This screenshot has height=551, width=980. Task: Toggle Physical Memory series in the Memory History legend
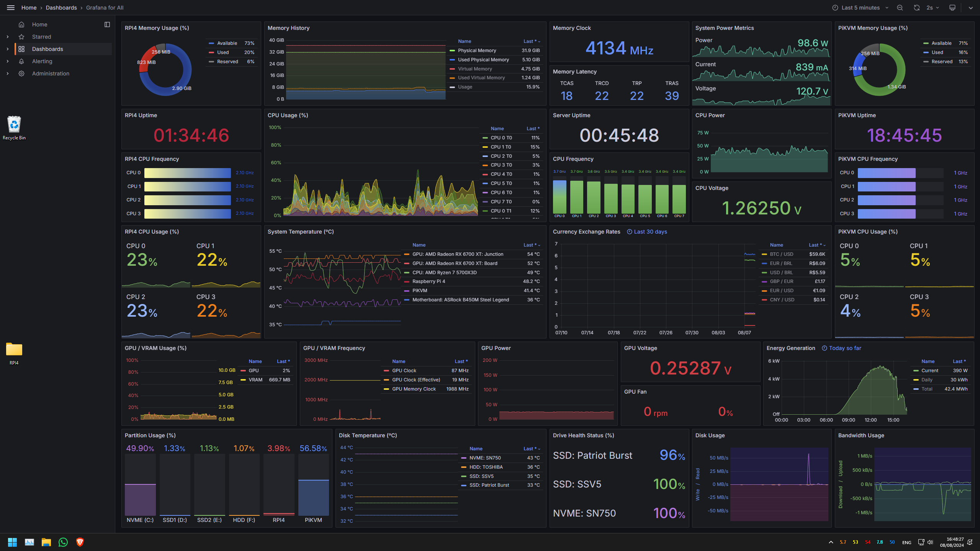coord(477,51)
